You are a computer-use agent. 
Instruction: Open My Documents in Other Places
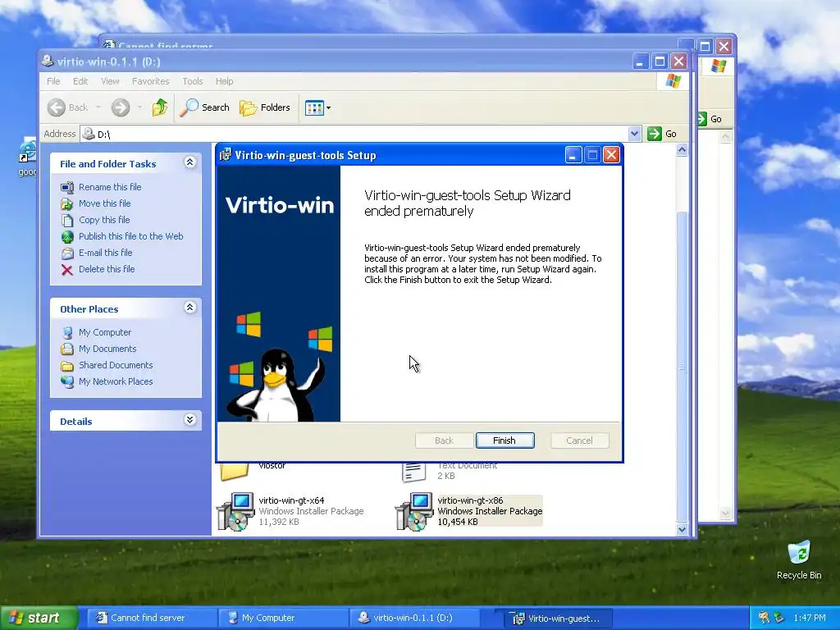pyautogui.click(x=107, y=349)
